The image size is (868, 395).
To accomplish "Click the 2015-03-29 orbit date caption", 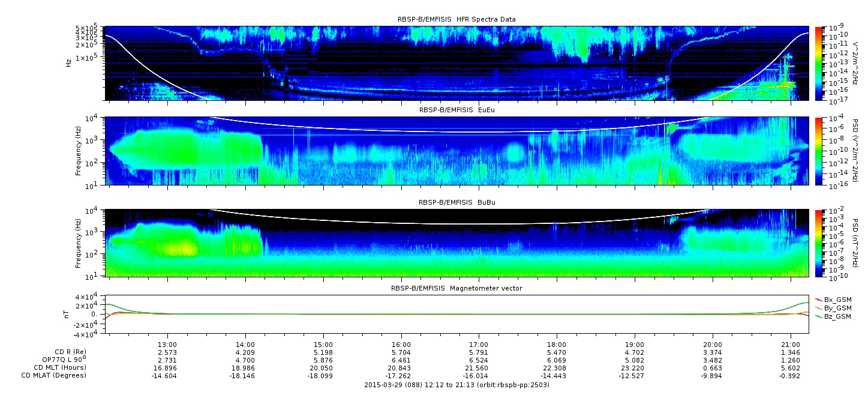I will 456,385.
